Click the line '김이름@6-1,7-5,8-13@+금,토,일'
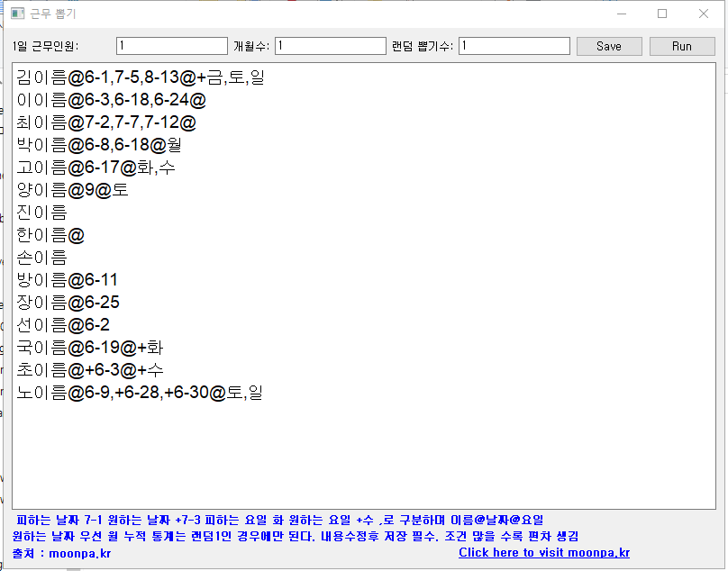This screenshot has height=571, width=728. coord(141,77)
